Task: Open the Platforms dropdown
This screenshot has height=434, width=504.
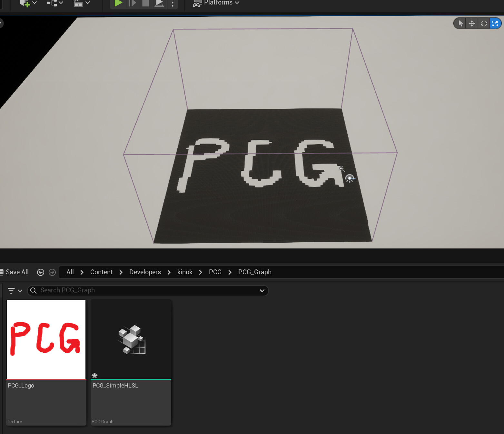Action: coord(215,3)
